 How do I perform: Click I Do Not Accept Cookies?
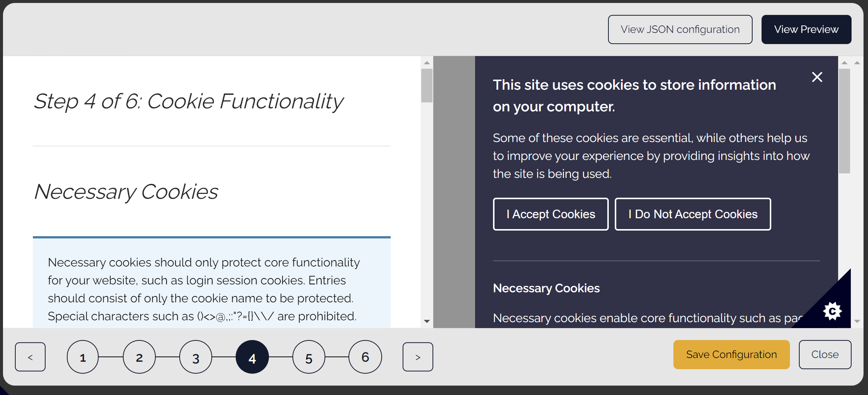[x=693, y=214]
